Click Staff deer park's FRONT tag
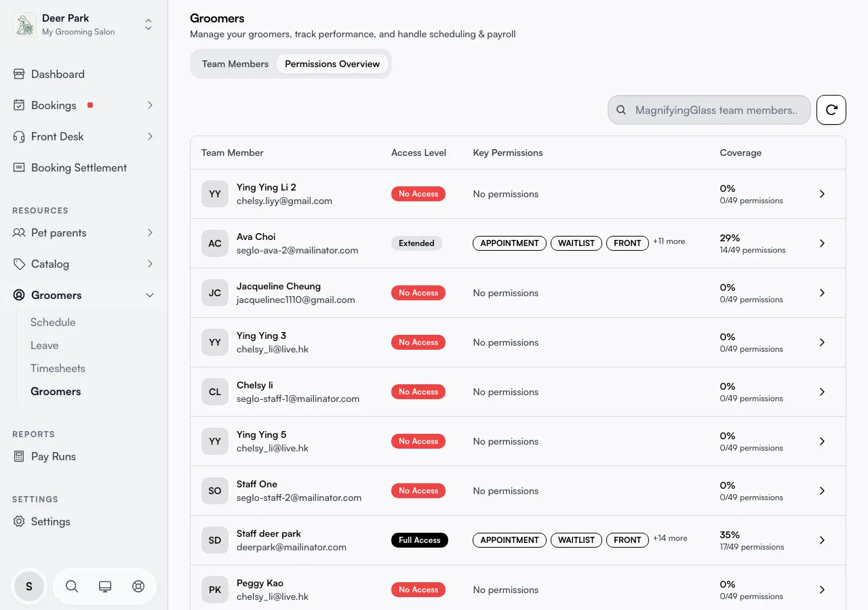This screenshot has height=610, width=868. coord(627,540)
